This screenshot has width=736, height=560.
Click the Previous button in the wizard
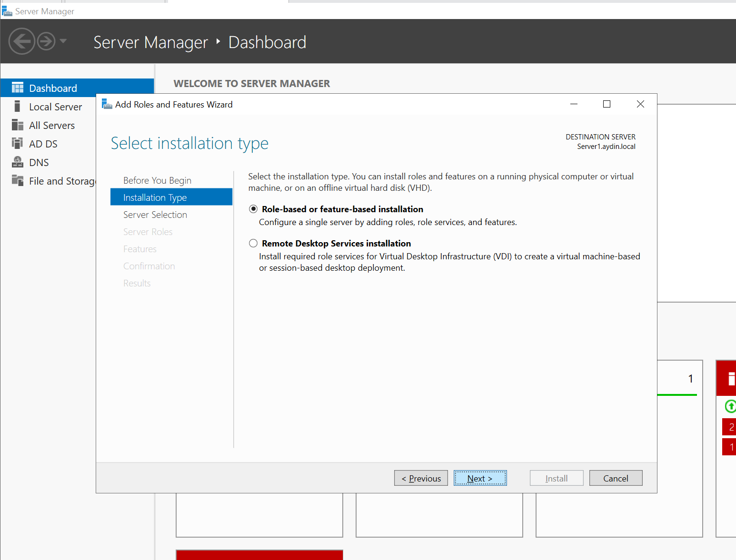tap(421, 478)
